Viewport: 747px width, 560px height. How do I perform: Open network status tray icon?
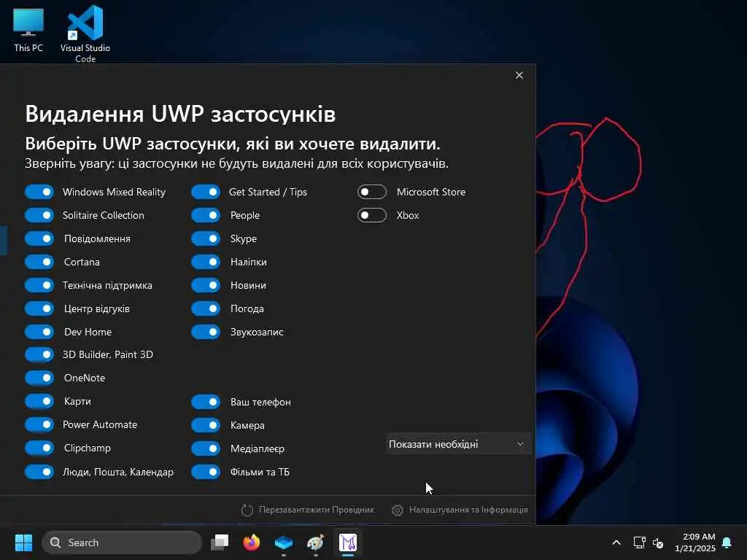(639, 542)
